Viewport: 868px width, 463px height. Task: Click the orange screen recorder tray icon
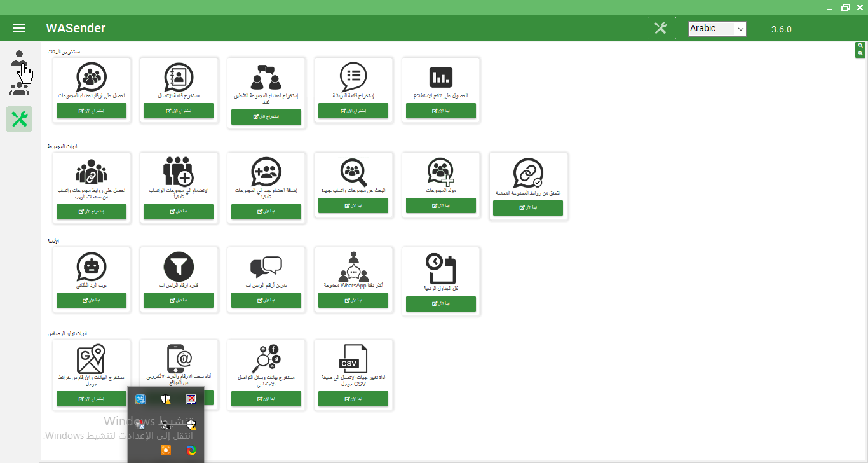click(x=166, y=450)
